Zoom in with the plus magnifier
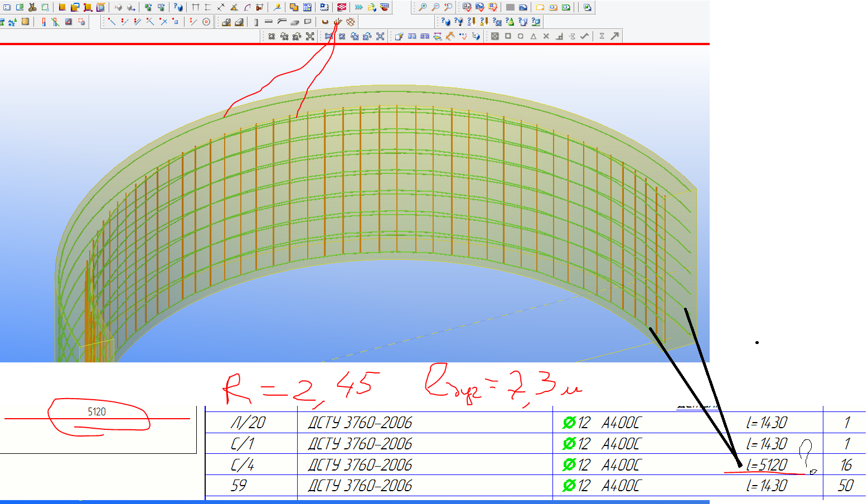Screen dimensions: 868x504 (x=423, y=7)
